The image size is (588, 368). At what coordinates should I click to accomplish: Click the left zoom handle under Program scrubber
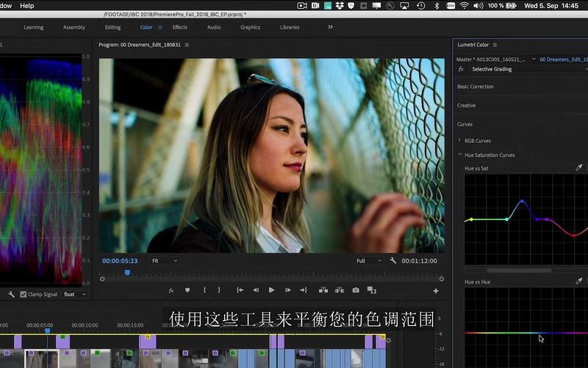(x=102, y=279)
